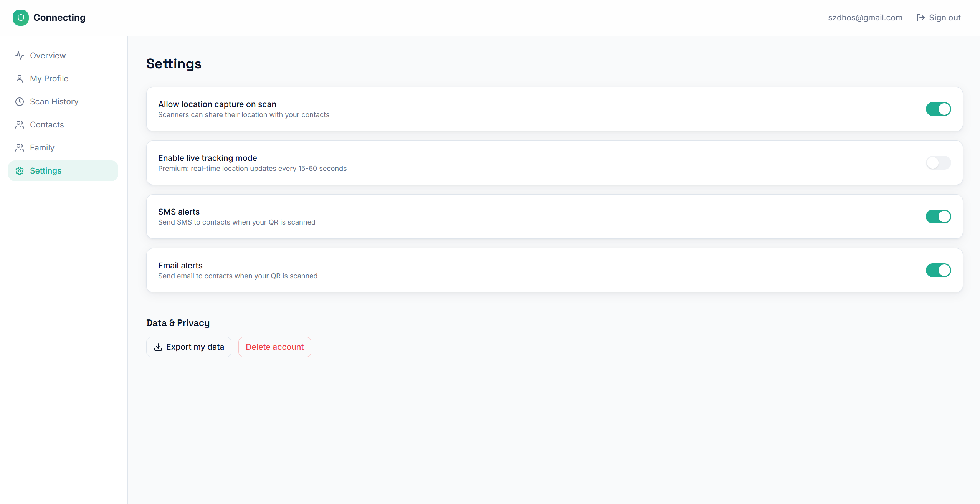Viewport: 980px width, 504px height.
Task: Click the My Profile person icon
Action: pos(20,79)
